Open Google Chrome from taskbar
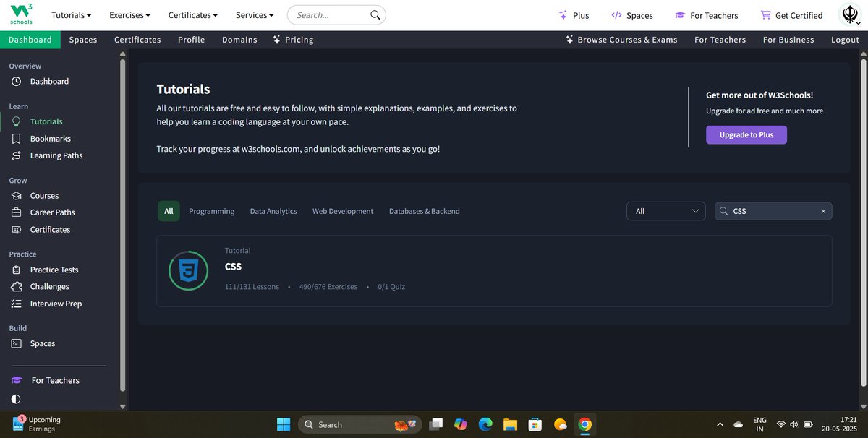The width and height of the screenshot is (868, 438). [x=584, y=424]
